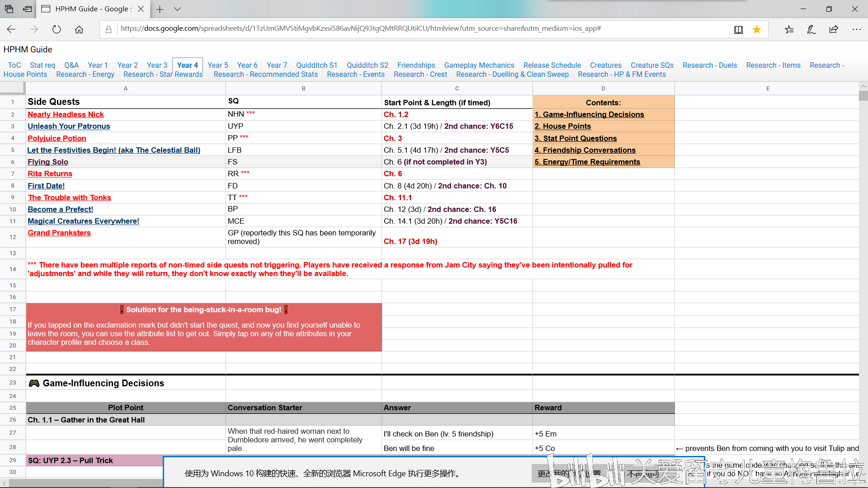Click the vertical scrollbar up arrow
The image size is (868, 488).
click(x=863, y=86)
